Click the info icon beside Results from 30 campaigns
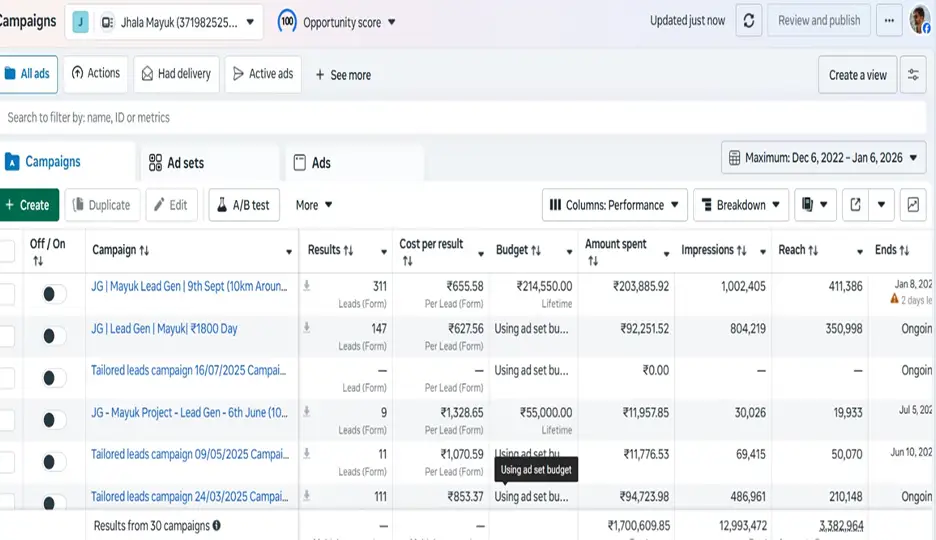The image size is (936, 540). click(217, 525)
